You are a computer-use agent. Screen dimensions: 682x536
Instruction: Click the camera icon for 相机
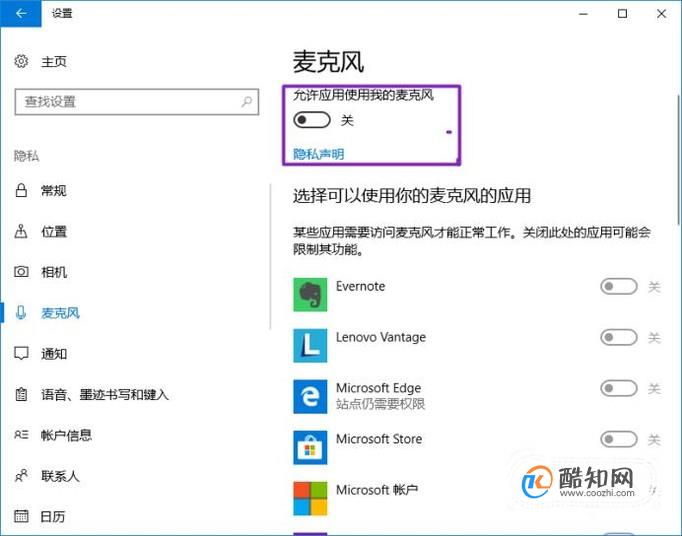coord(21,272)
